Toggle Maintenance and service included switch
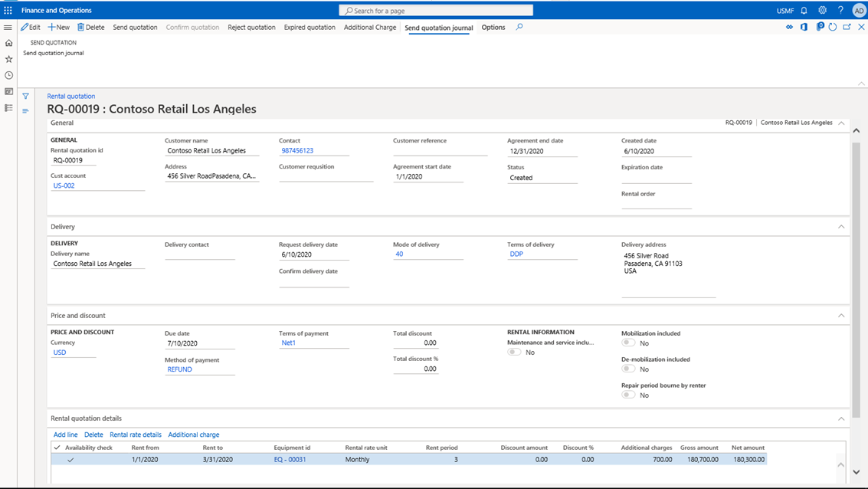This screenshot has width=868, height=489. click(514, 353)
